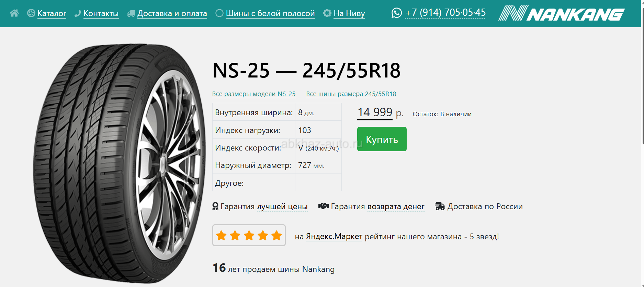Show all tires sized 245/55R18
This screenshot has width=644, height=287.
[351, 94]
